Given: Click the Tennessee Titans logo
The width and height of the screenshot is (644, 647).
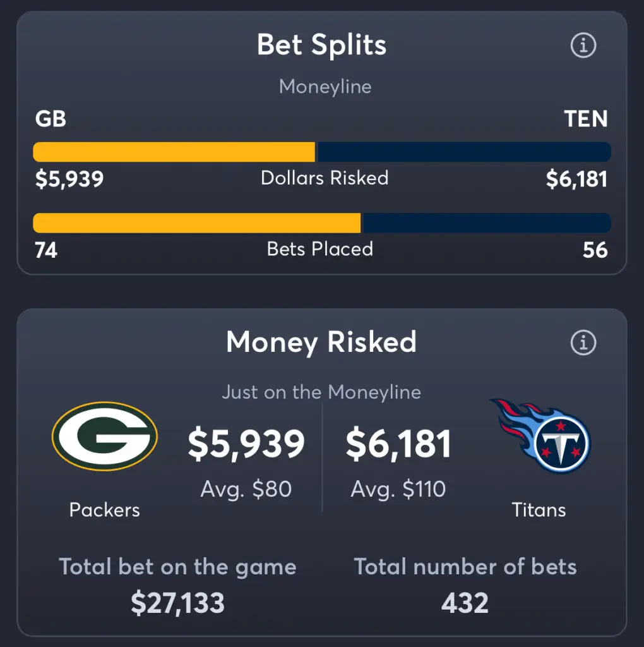Looking at the screenshot, I should point(540,436).
